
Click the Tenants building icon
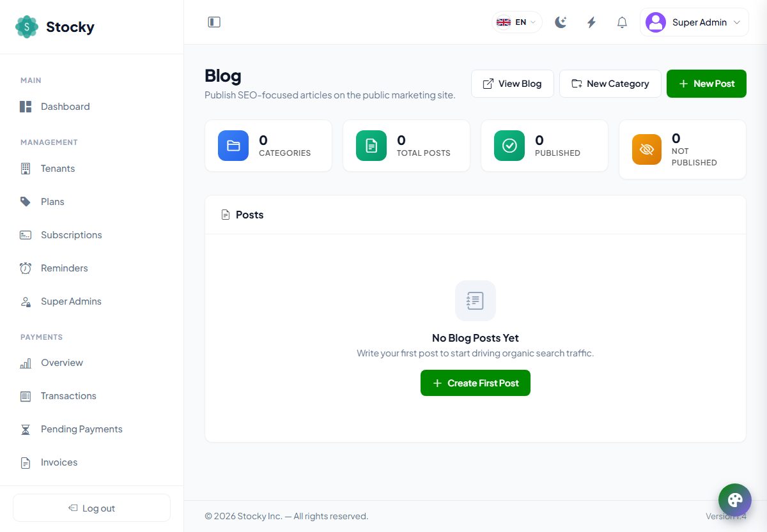pyautogui.click(x=26, y=169)
